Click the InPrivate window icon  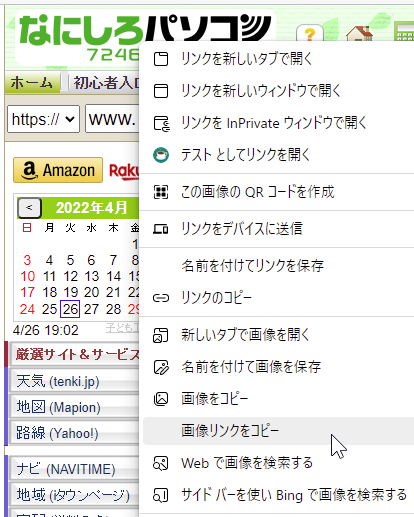[x=161, y=123]
